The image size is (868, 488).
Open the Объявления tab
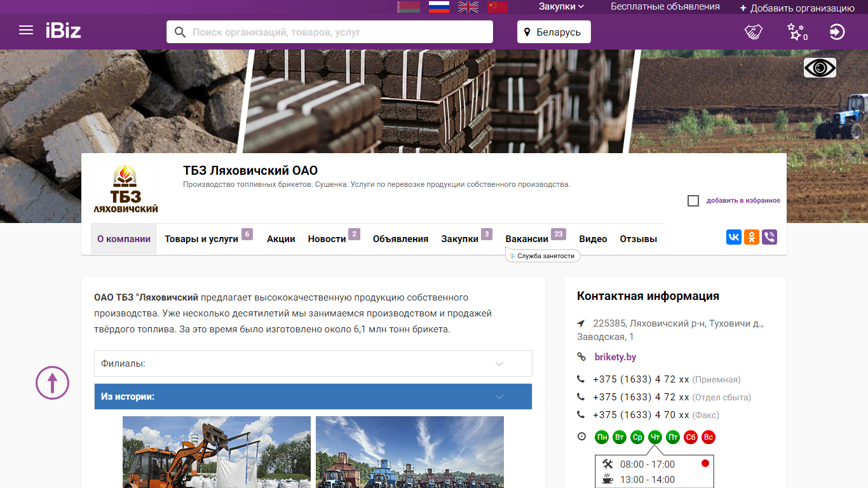click(x=400, y=239)
